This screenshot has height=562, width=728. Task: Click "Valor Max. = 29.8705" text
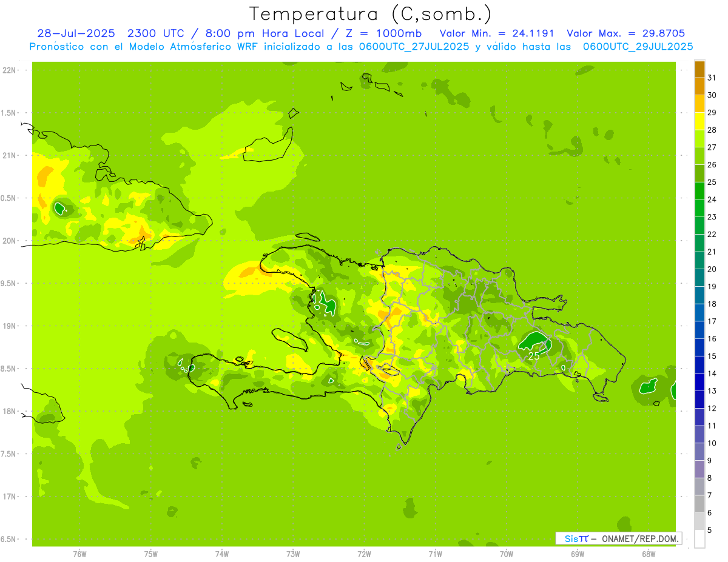[626, 33]
